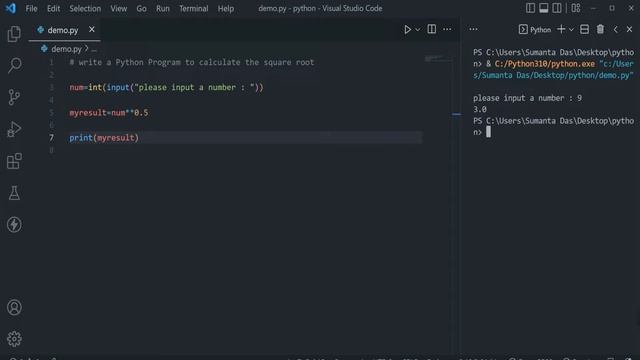Open Customize Layout icon
This screenshot has height=360, width=640.
(x=576, y=8)
